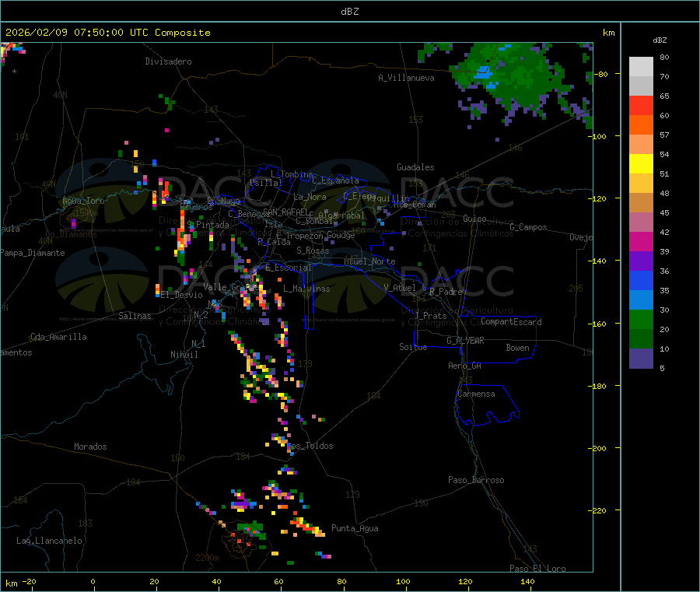Select the 'S_Rosas' label
The width and height of the screenshot is (700, 592).
(x=313, y=251)
